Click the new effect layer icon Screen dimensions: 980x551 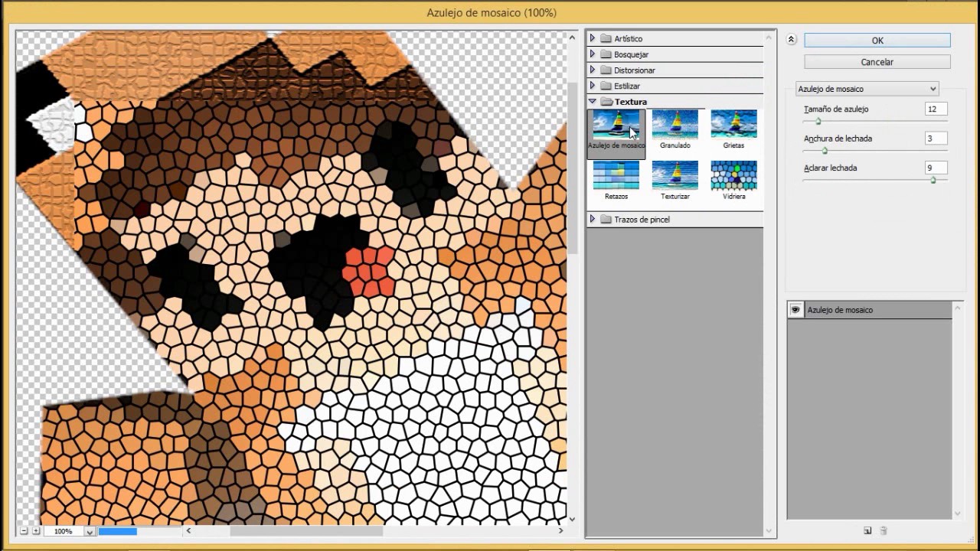(x=867, y=530)
